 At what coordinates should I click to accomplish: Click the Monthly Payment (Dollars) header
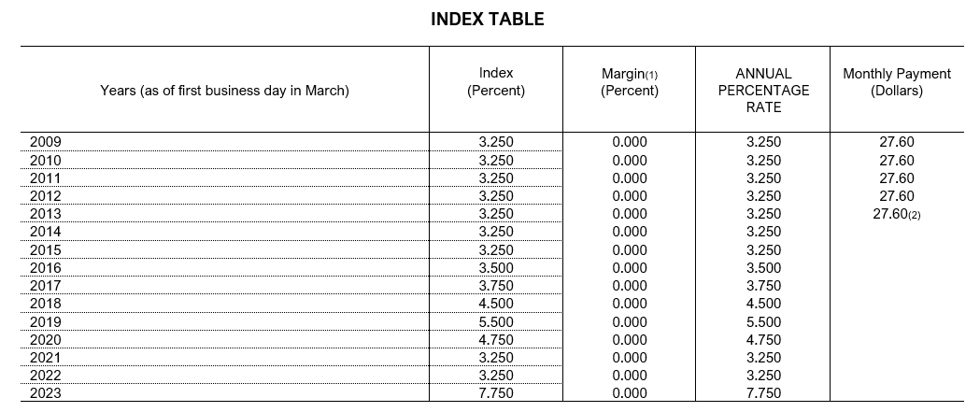896,82
